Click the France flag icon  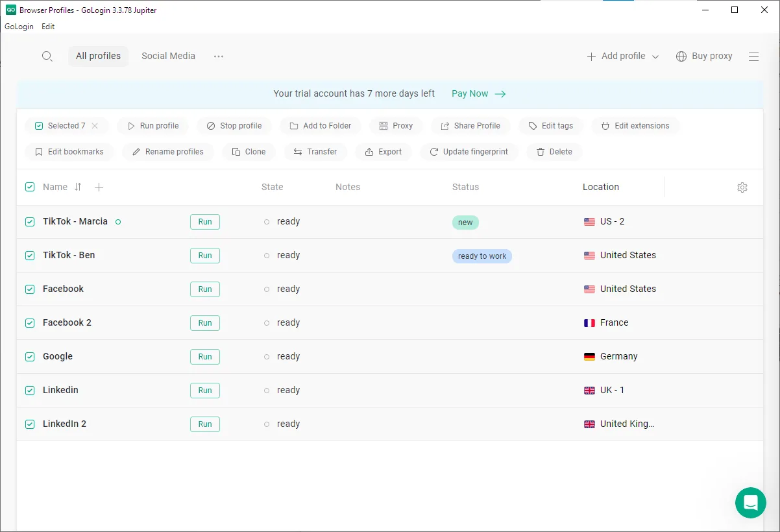coord(589,323)
